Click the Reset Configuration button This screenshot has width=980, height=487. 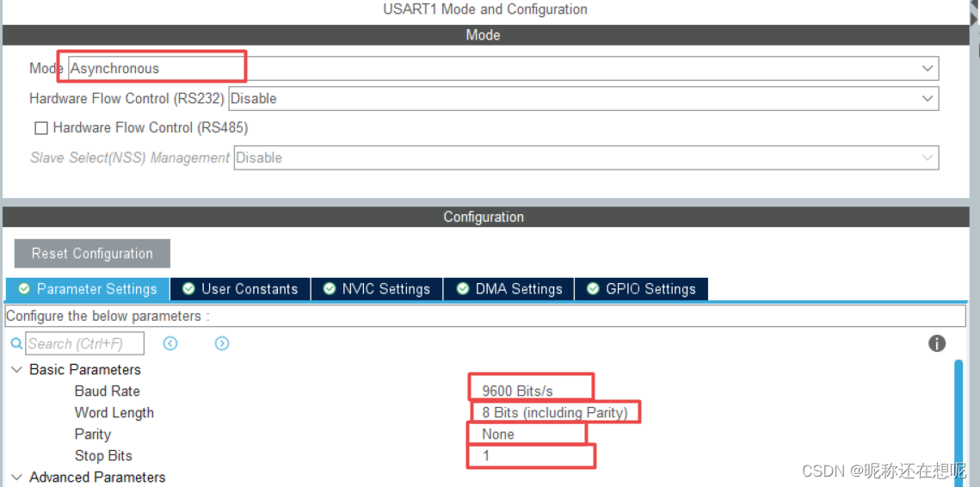pyautogui.click(x=93, y=253)
